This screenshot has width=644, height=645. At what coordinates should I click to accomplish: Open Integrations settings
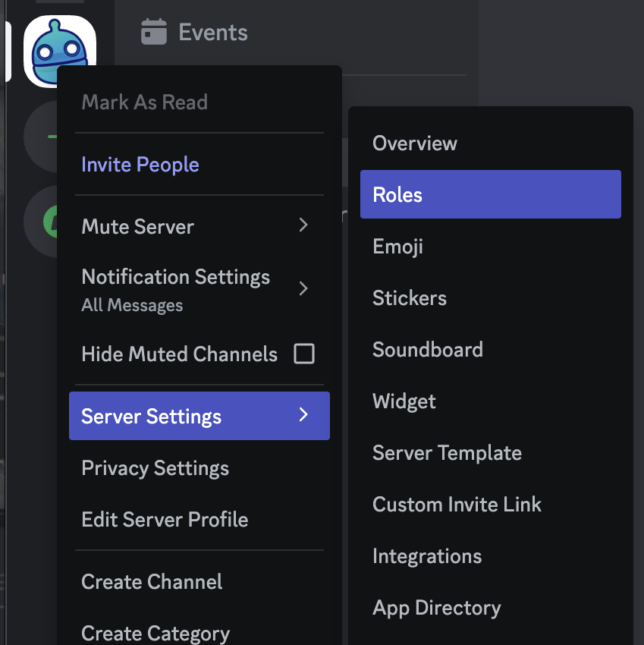(x=491, y=556)
